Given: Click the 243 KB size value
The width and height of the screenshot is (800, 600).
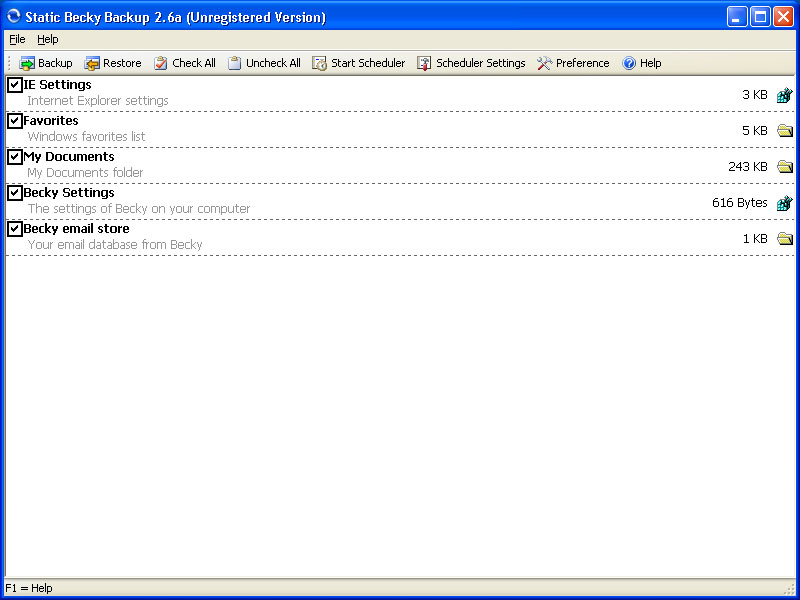Looking at the screenshot, I should [x=748, y=167].
